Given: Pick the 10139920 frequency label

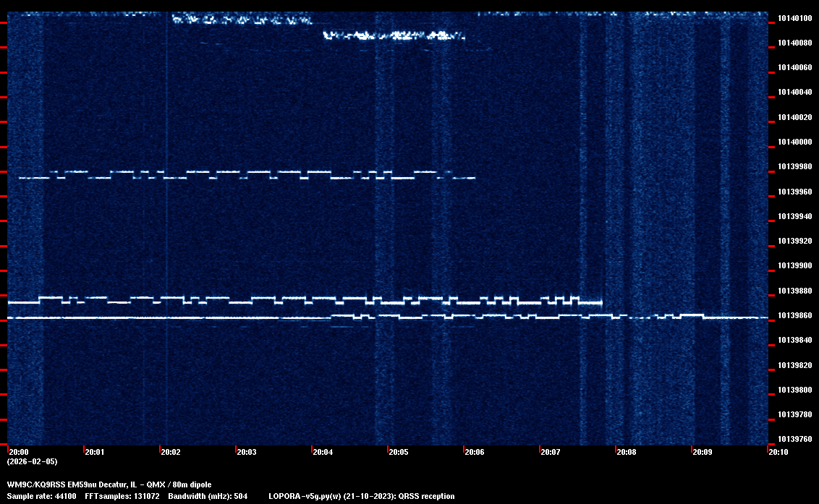Looking at the screenshot, I should [794, 242].
